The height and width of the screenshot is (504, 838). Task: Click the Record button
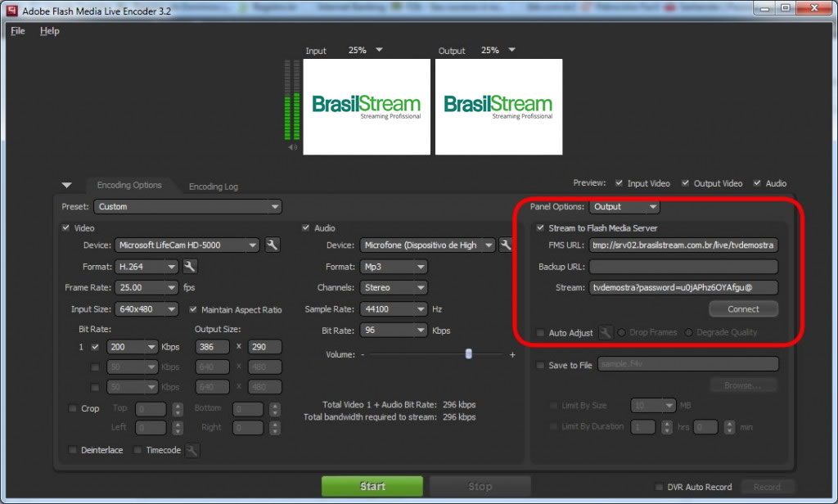tap(767, 487)
